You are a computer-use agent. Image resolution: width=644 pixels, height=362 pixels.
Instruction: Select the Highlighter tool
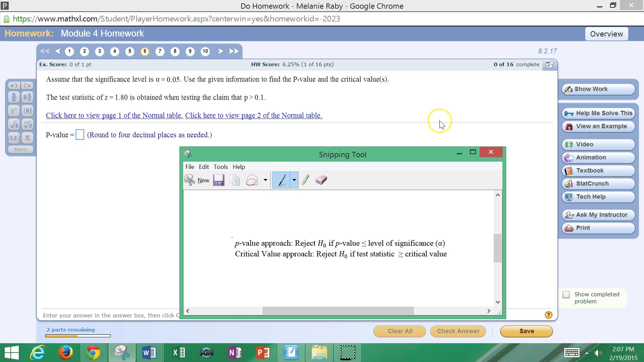pos(305,180)
